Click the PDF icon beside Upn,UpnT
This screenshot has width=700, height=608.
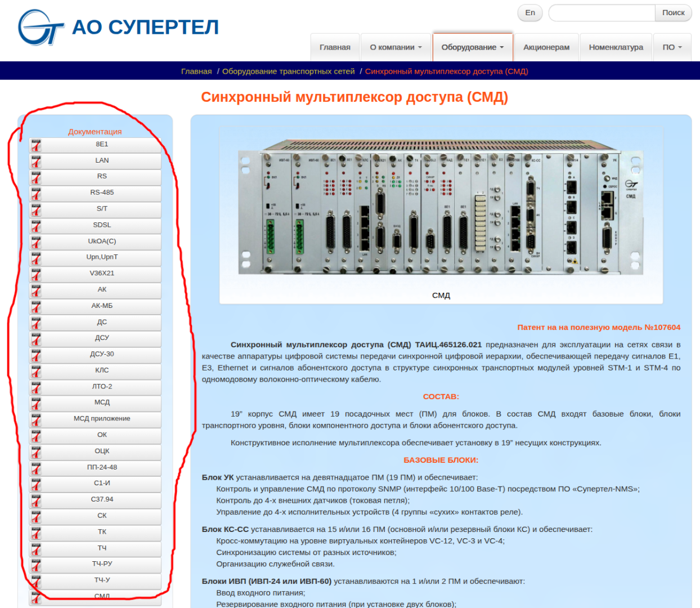pos(36,258)
